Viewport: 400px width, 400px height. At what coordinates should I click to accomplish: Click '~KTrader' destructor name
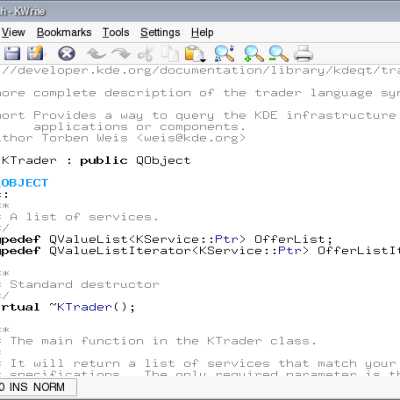80,307
